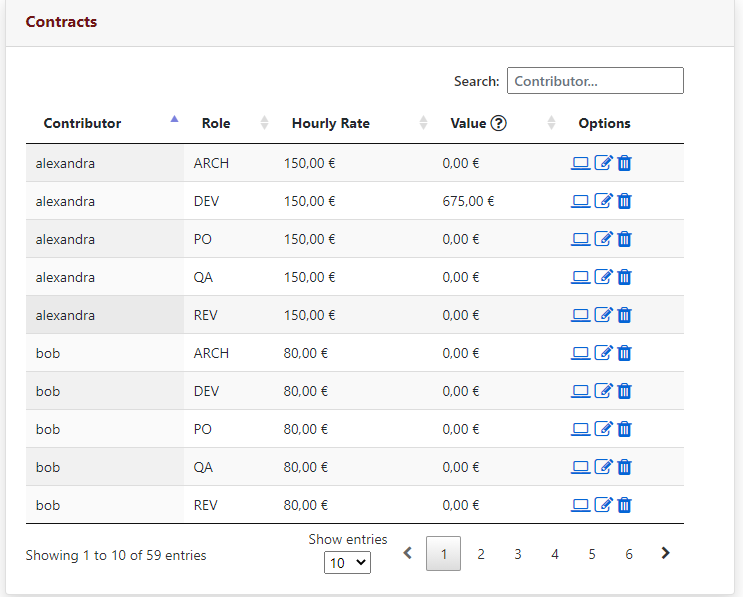Delete the bob QA contract
The width and height of the screenshot is (743, 597).
tap(625, 467)
